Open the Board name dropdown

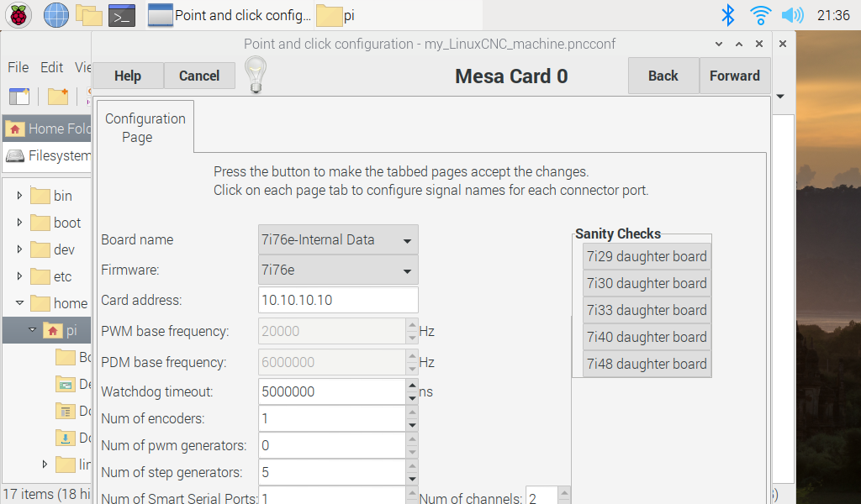(338, 239)
